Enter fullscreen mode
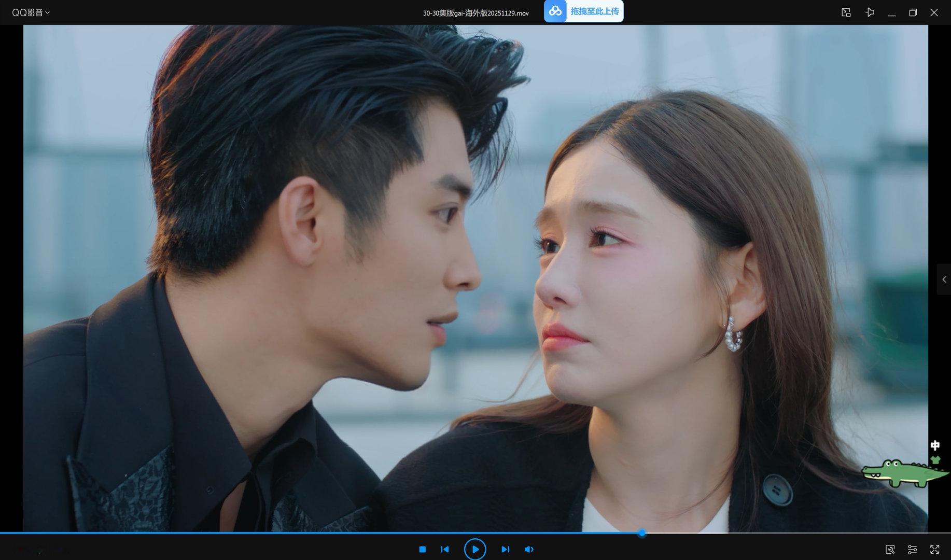 tap(934, 549)
